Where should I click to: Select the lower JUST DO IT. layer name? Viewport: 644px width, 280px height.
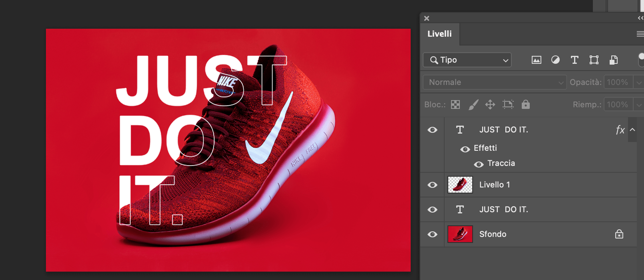pos(503,209)
